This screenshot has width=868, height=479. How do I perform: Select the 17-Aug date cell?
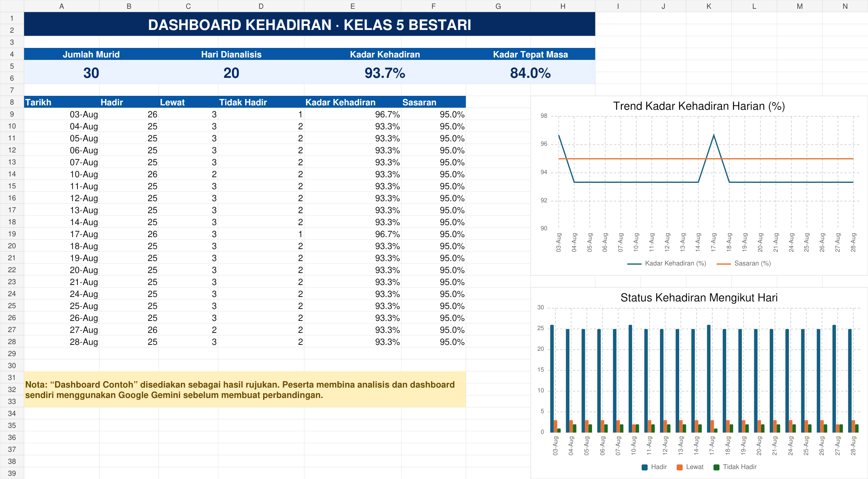tap(61, 234)
